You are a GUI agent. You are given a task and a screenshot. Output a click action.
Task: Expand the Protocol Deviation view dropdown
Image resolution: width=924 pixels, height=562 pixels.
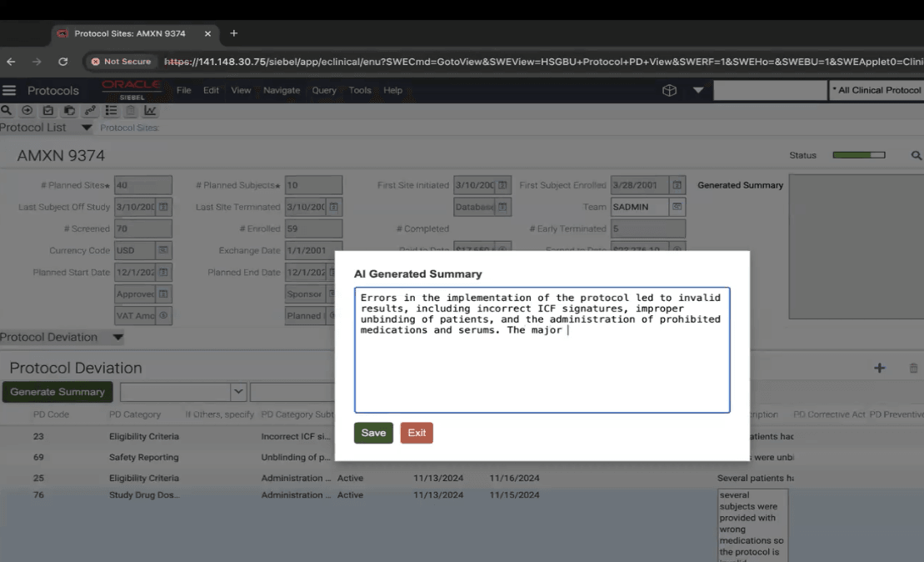pyautogui.click(x=117, y=338)
